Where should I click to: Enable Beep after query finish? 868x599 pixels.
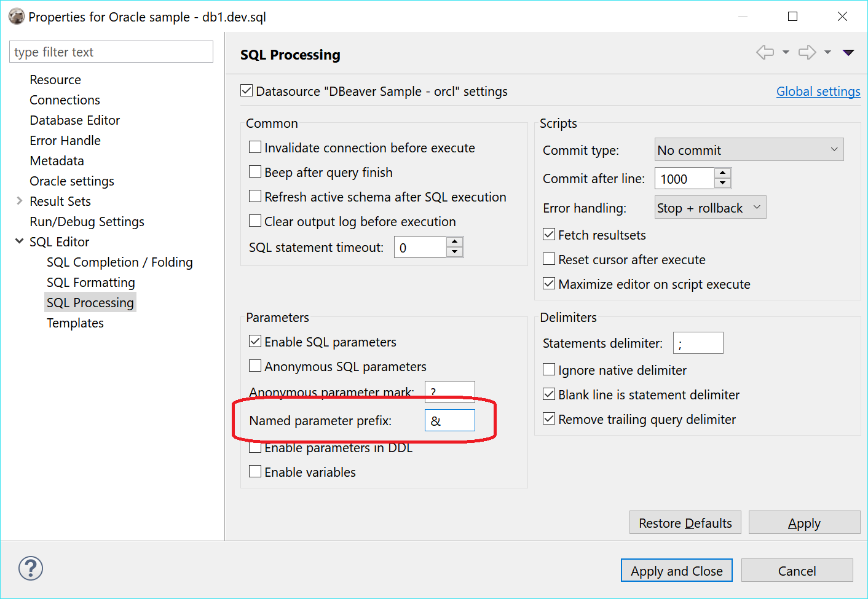click(255, 171)
